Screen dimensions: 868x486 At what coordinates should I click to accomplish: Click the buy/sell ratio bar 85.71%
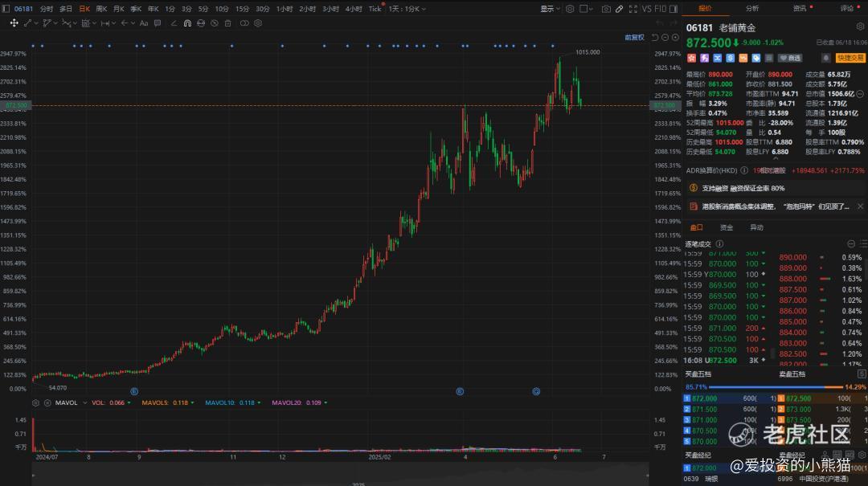[x=775, y=387]
